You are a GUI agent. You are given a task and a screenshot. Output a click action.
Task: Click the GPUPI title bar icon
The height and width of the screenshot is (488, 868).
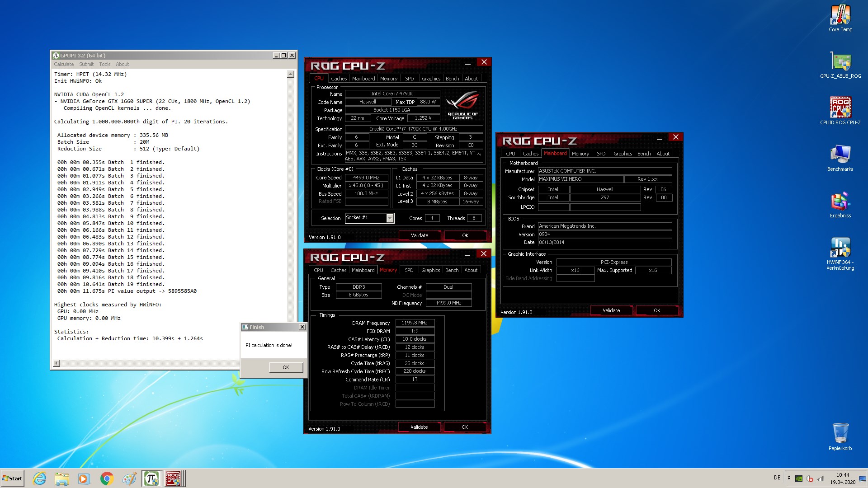coord(56,55)
